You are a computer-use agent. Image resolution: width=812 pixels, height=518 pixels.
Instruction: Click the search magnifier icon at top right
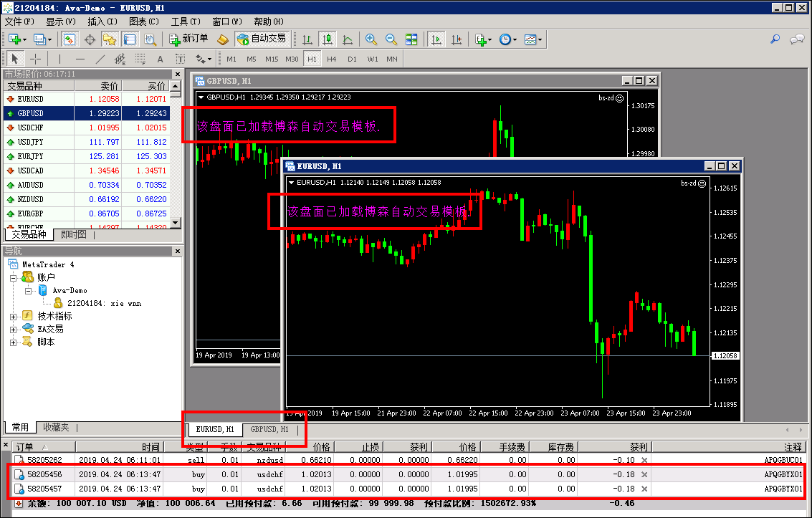point(775,39)
